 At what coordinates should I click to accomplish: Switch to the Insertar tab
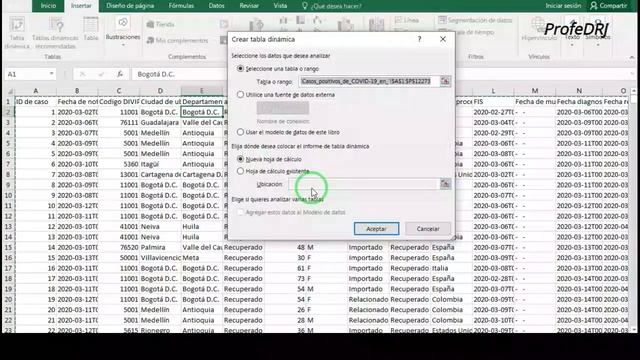pos(81,6)
